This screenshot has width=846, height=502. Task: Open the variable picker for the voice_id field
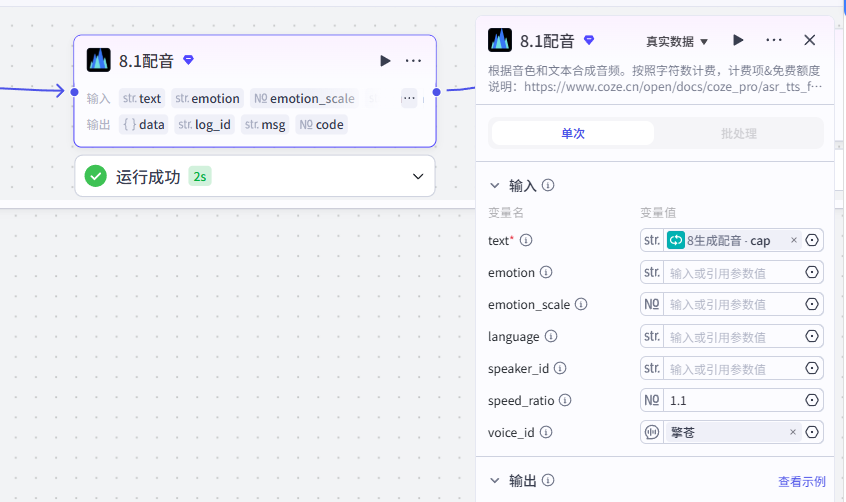pos(812,432)
